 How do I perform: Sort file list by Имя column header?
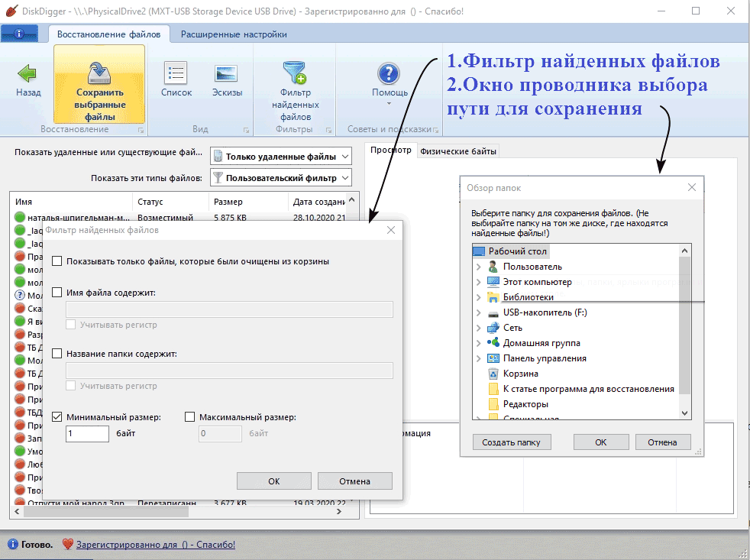click(71, 202)
